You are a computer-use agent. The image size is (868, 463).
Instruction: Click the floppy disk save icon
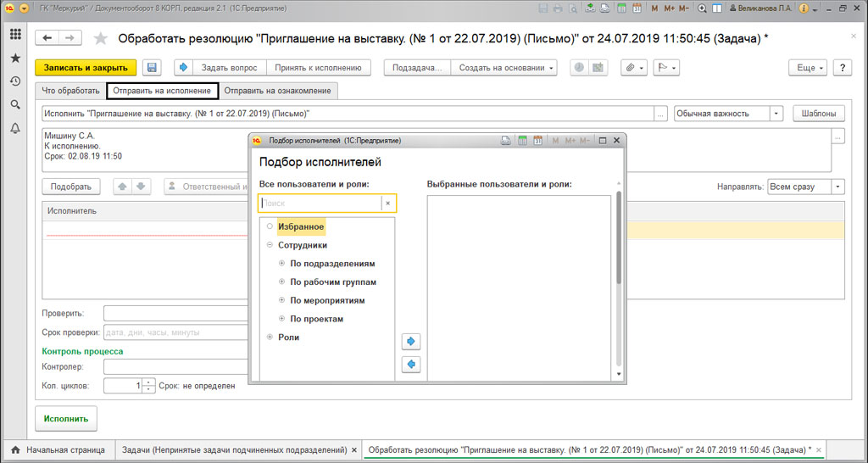point(152,68)
